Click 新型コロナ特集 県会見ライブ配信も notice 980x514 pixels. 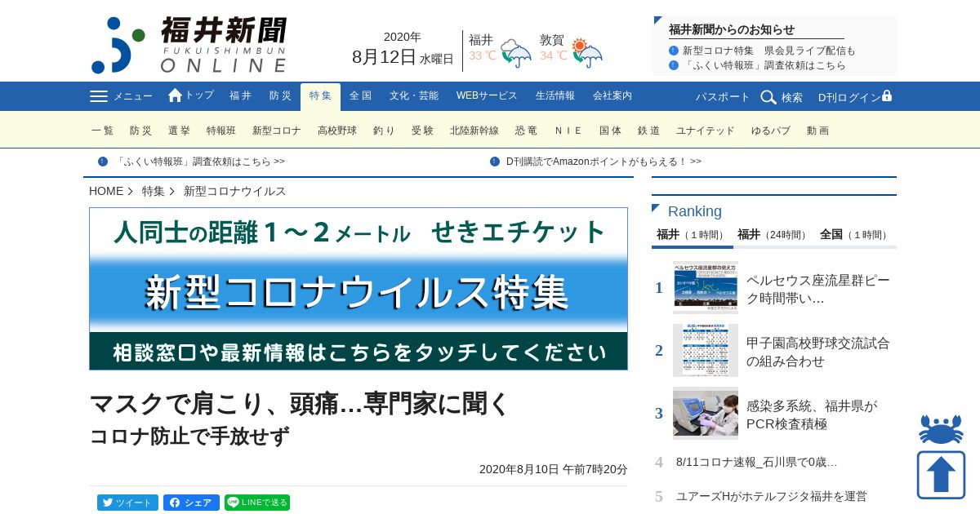769,51
